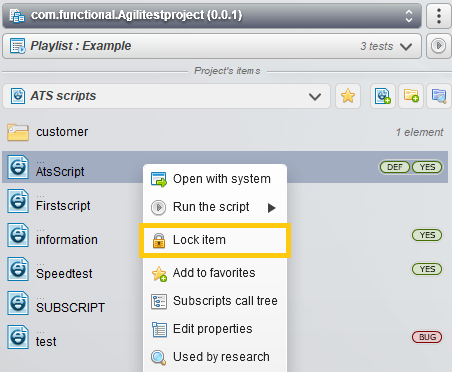Image resolution: width=452 pixels, height=372 pixels.
Task: Click the search in folder icon button
Action: click(x=439, y=96)
